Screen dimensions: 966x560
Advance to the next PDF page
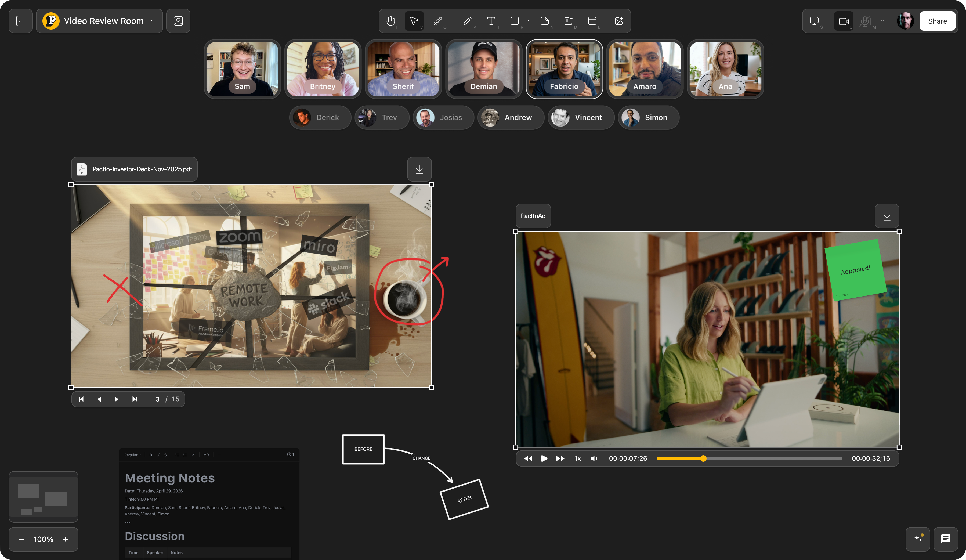[117, 399]
